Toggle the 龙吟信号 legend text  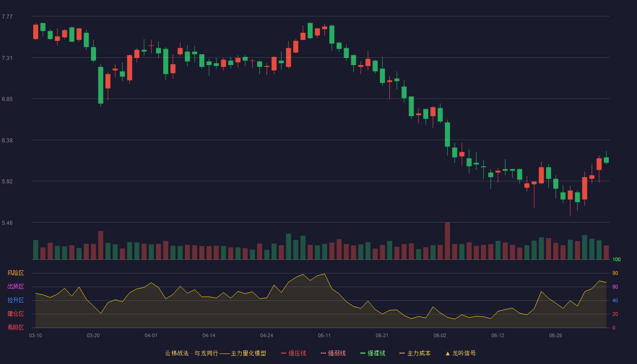(464, 353)
